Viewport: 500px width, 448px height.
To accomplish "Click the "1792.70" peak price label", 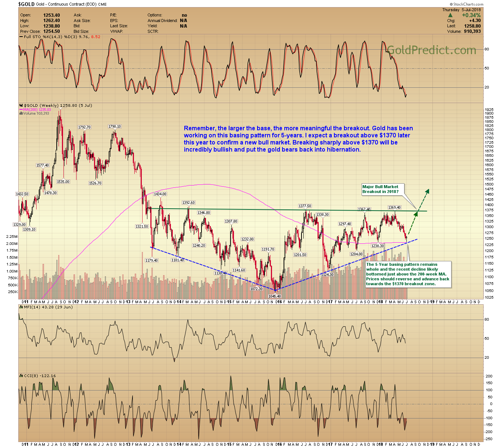I will coord(84,127).
